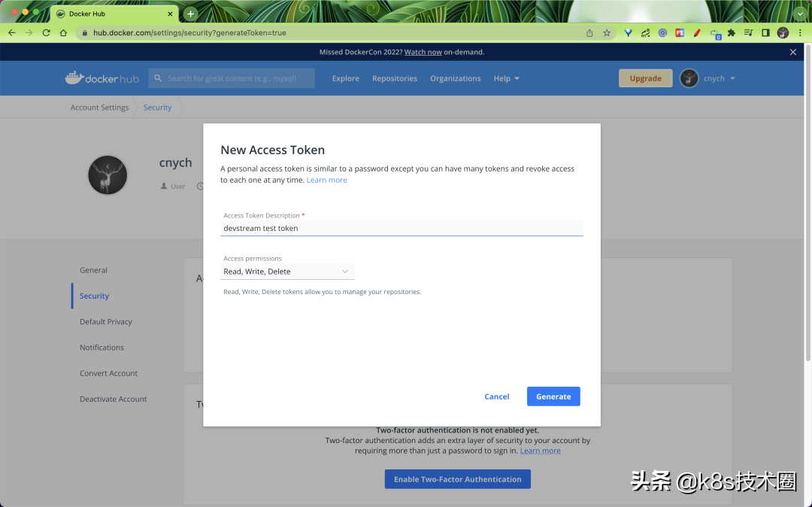
Task: Open the cnych account dropdown
Action: pyautogui.click(x=720, y=78)
